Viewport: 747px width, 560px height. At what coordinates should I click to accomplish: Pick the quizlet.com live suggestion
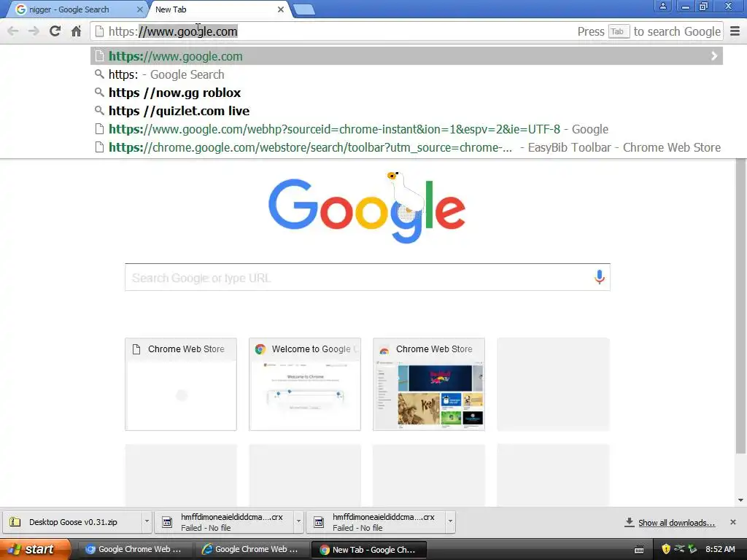pos(406,111)
